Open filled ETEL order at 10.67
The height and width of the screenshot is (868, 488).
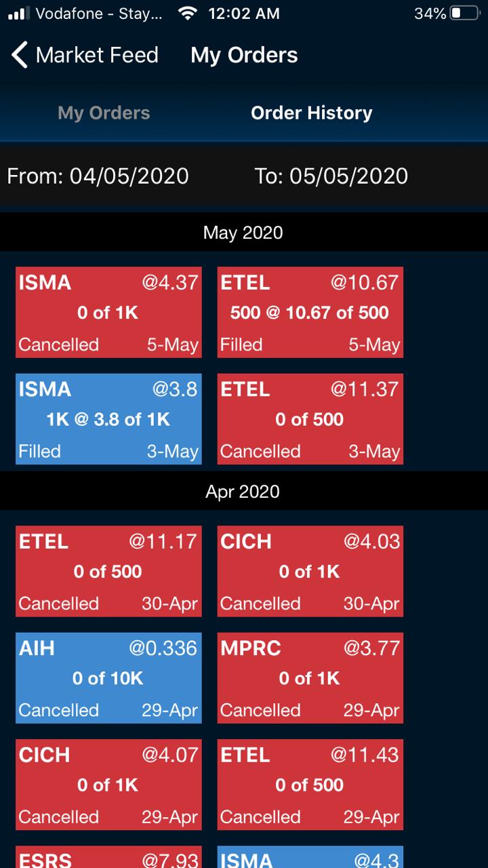click(x=310, y=312)
